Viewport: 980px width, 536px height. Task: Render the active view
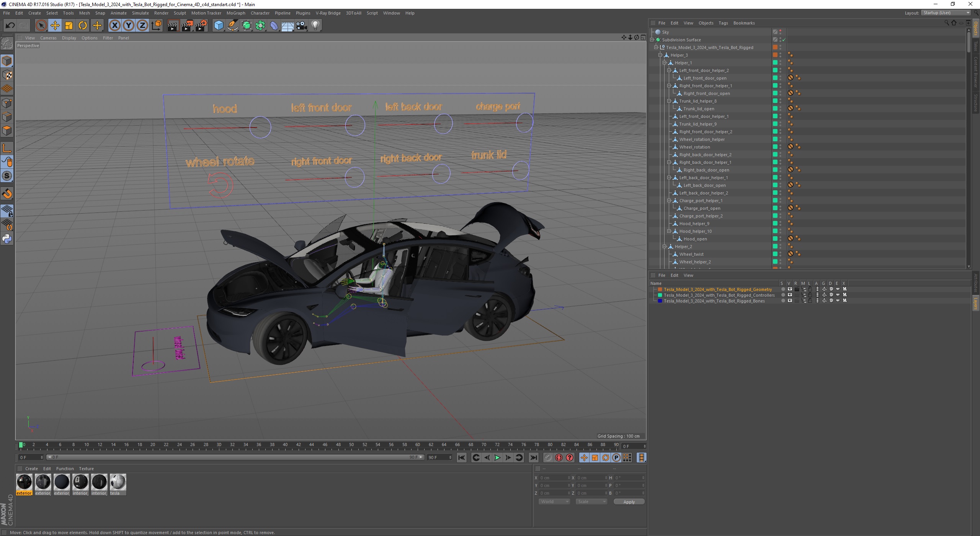[173, 26]
